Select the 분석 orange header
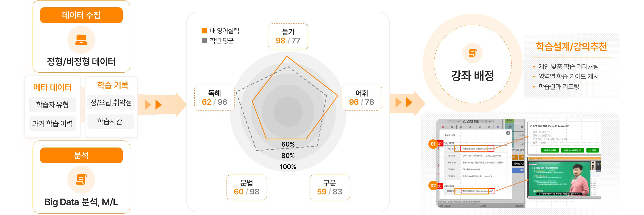The height and width of the screenshot is (215, 644). 81,156
